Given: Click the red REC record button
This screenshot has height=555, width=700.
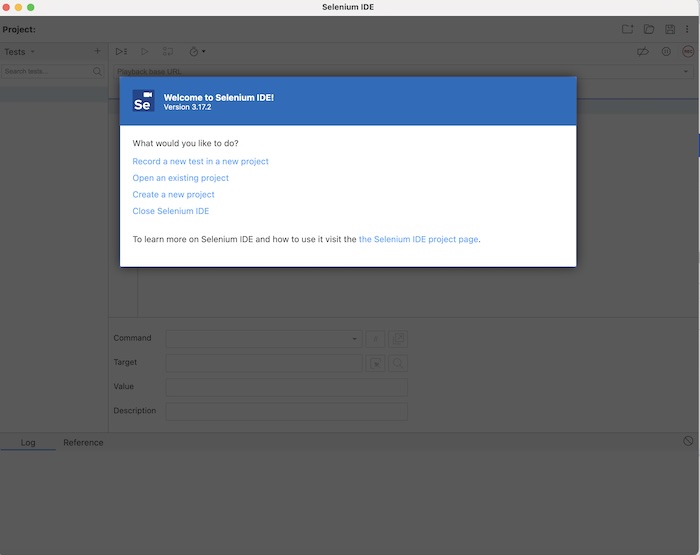Looking at the screenshot, I should [688, 51].
